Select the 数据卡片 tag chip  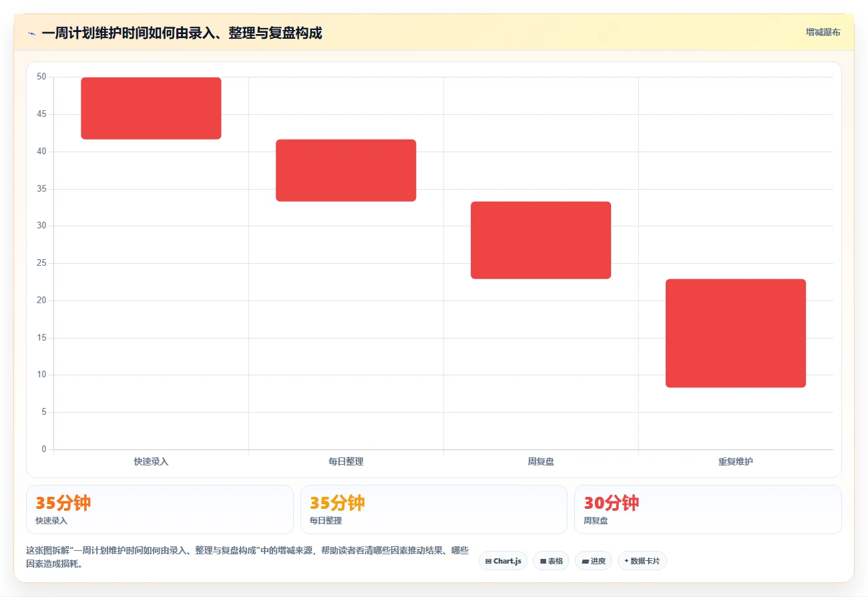click(x=642, y=561)
